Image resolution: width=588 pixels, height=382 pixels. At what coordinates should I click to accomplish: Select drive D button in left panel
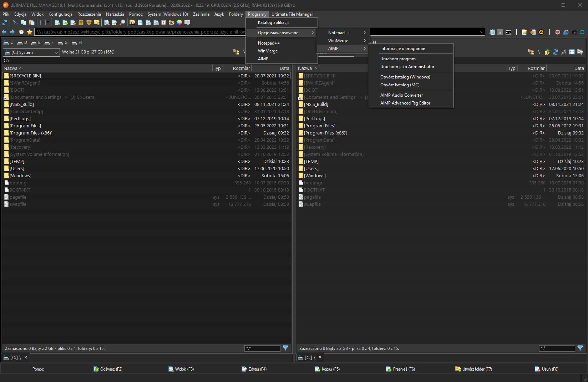22,42
